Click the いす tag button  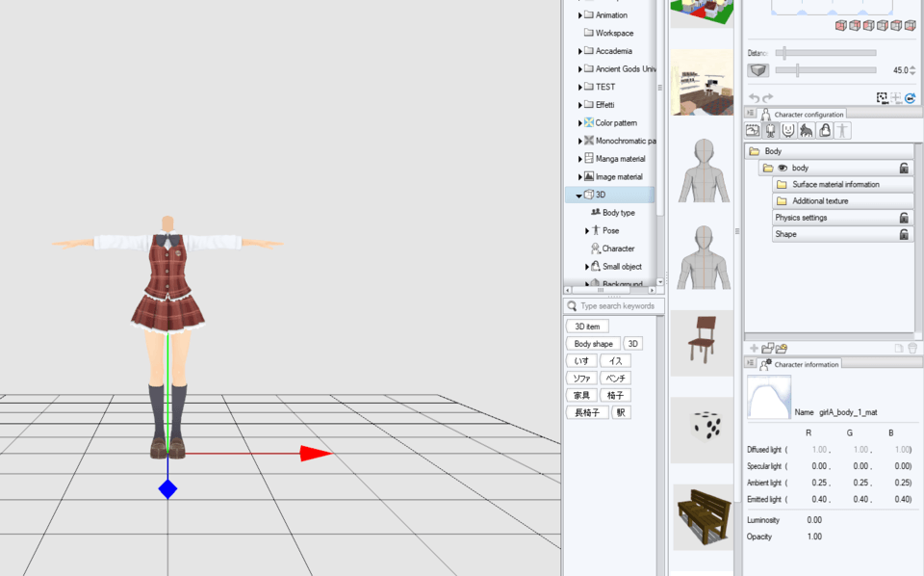tap(581, 361)
